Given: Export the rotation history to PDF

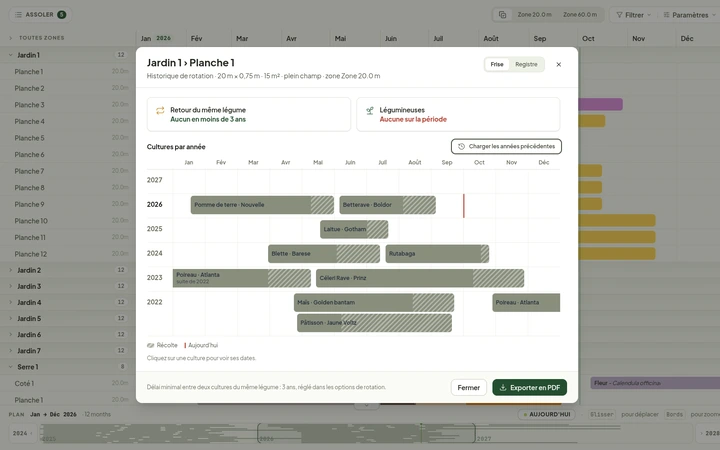Looking at the screenshot, I should pos(529,388).
